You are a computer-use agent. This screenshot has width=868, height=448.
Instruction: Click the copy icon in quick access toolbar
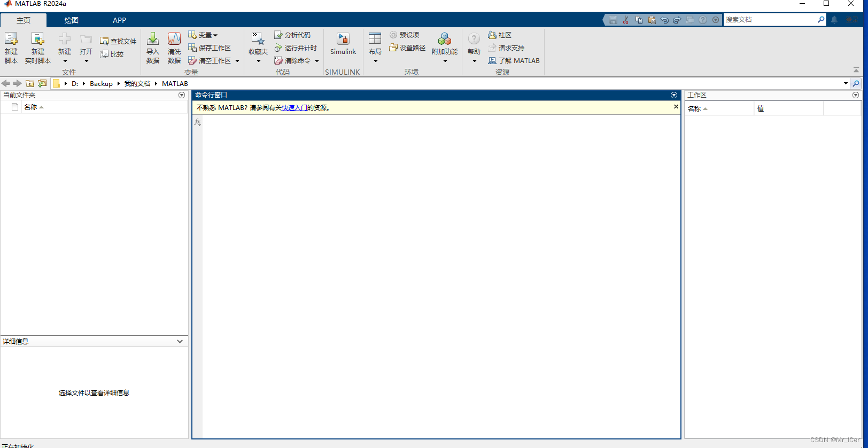tap(639, 20)
